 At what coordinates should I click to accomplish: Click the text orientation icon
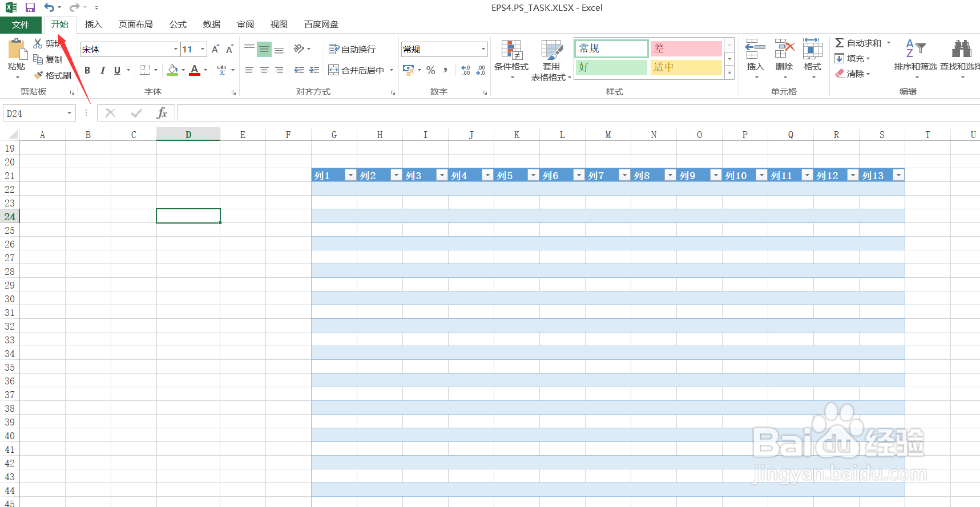pos(299,49)
